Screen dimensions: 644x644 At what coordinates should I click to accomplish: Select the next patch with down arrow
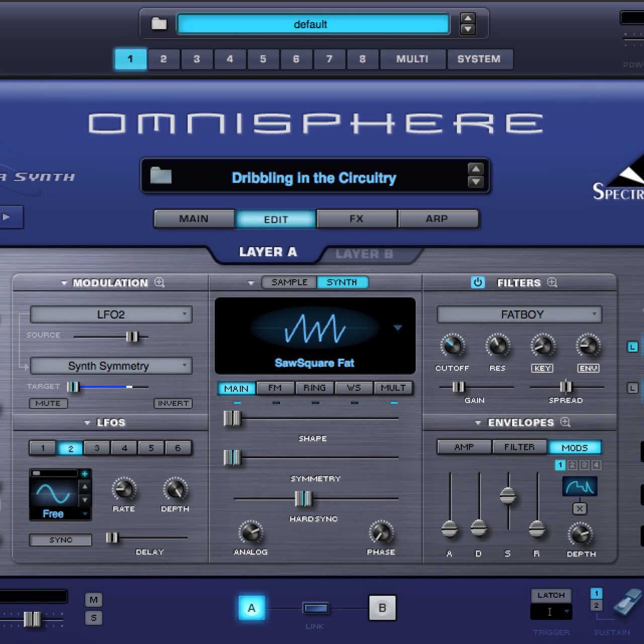(x=475, y=182)
